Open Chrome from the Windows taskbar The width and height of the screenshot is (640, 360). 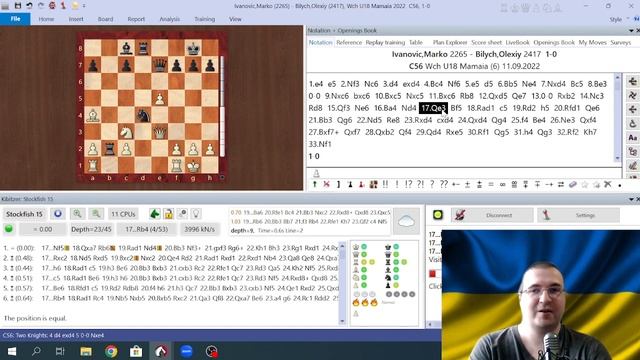pos(111,351)
